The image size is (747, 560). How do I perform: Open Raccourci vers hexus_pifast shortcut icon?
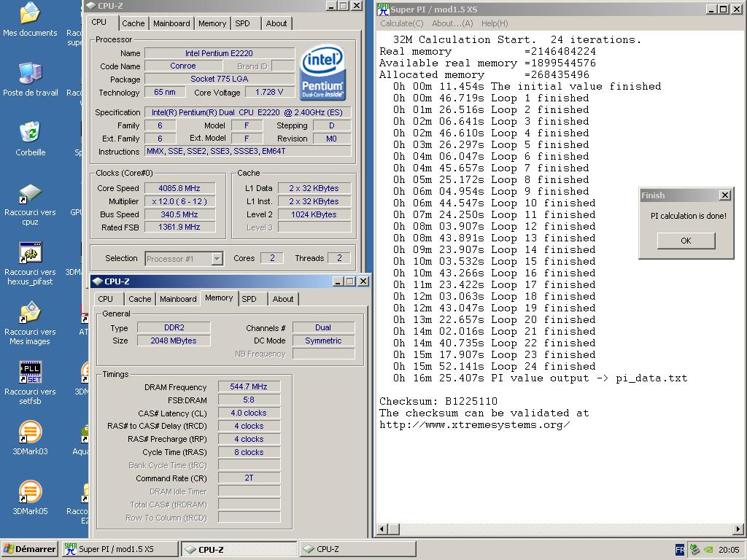pyautogui.click(x=30, y=252)
